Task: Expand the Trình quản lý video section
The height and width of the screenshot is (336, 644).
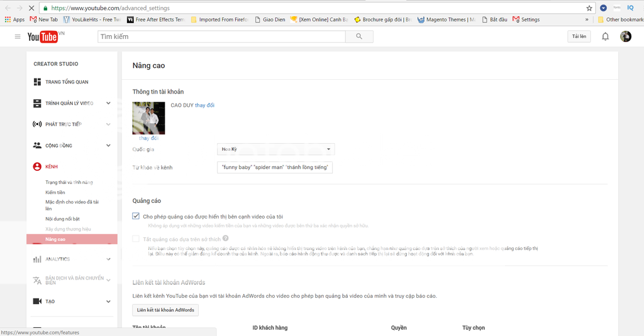Action: tap(108, 103)
